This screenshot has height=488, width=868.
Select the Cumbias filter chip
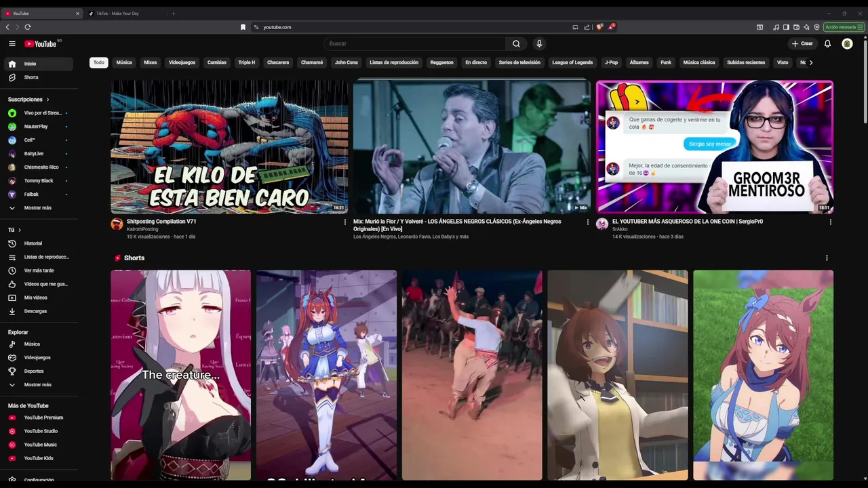tap(217, 62)
